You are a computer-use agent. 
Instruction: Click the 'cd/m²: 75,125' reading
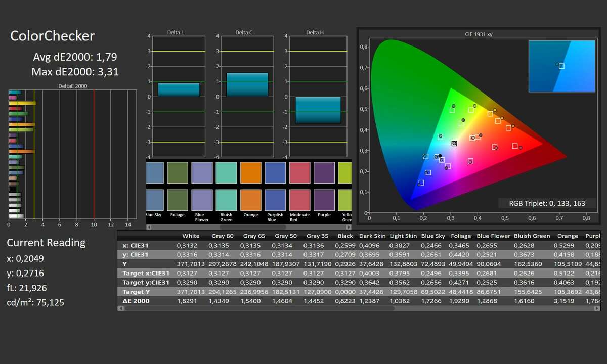(35, 302)
